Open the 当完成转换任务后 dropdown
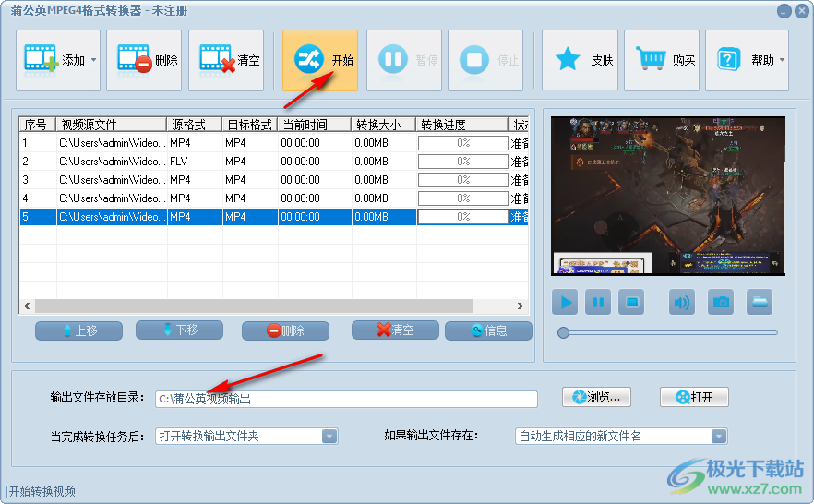Viewport: 814px width, 504px height. (x=246, y=436)
